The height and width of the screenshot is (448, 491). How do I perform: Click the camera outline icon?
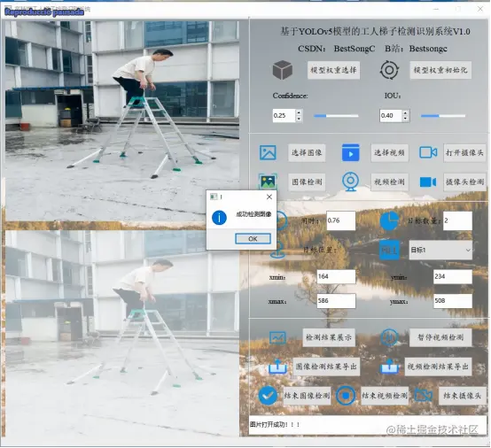pos(428,152)
